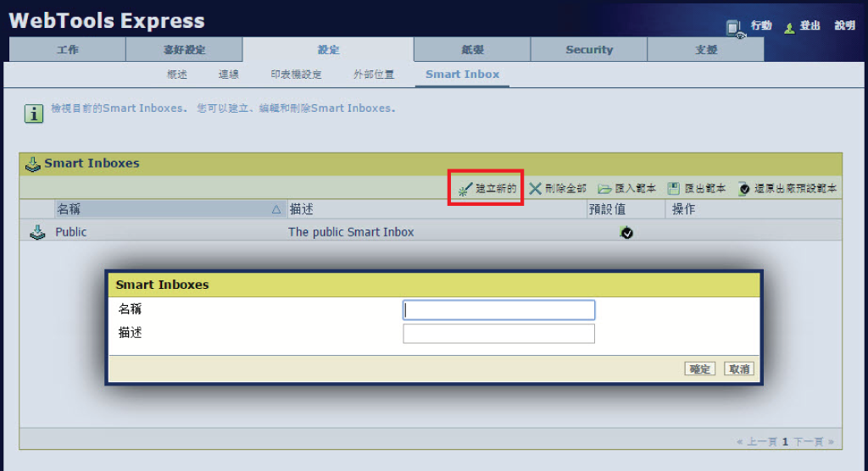This screenshot has height=471, width=868.
Task: Toggle the 預設值 default checkmark for Public
Action: pyautogui.click(x=626, y=232)
